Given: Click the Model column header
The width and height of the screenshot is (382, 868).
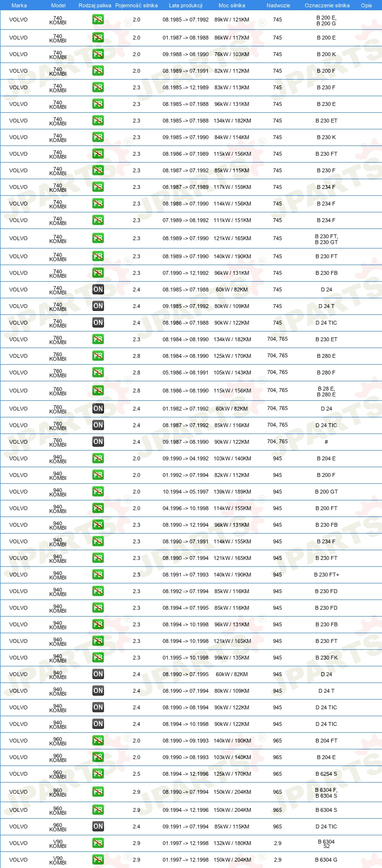Looking at the screenshot, I should [x=58, y=5].
